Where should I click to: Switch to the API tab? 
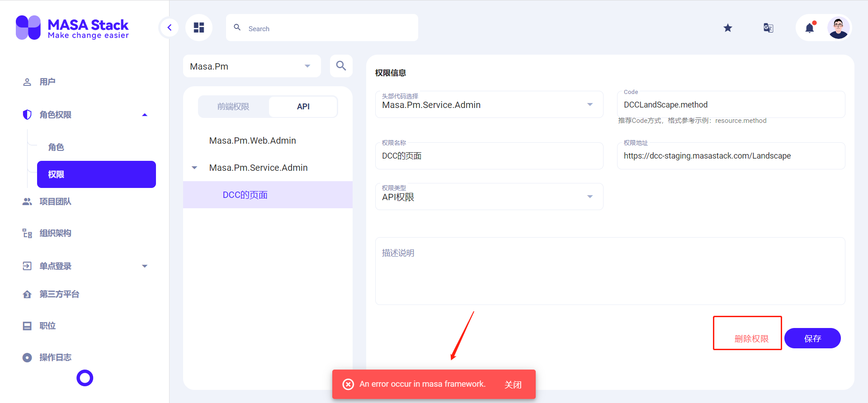click(303, 107)
